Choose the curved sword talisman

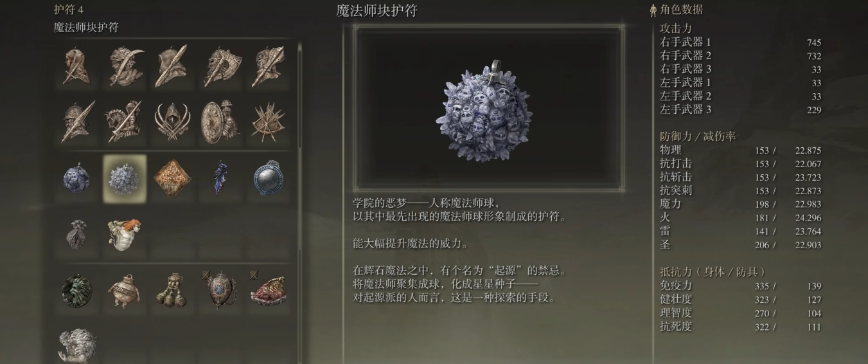125,66
